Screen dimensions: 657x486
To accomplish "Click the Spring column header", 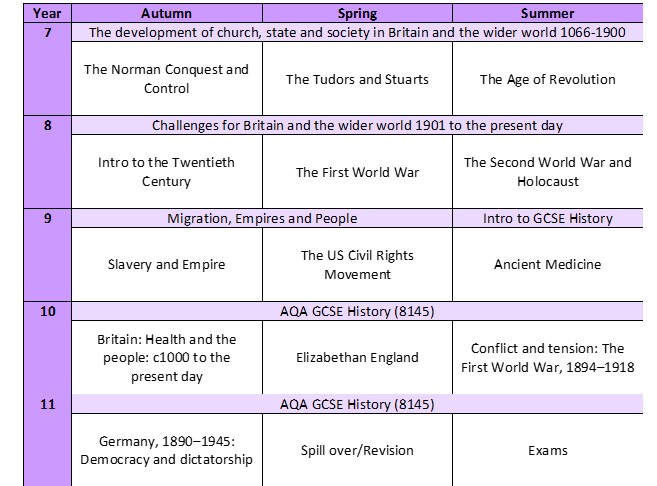I will 357,13.
